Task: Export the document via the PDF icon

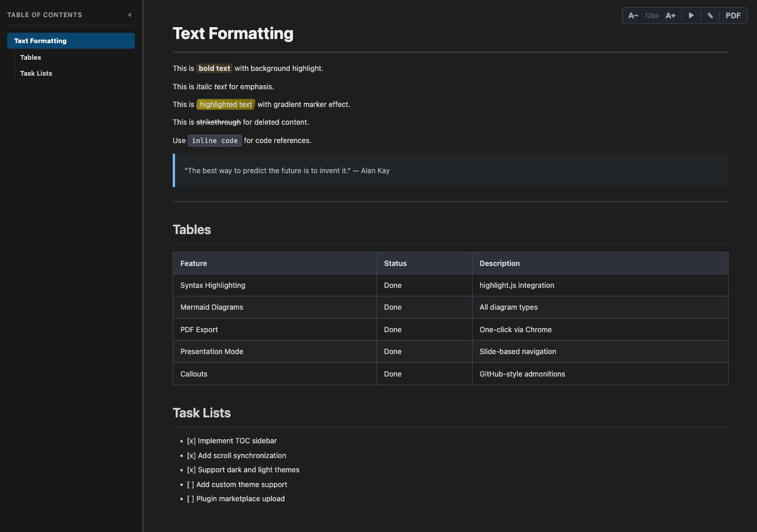Action: click(733, 15)
